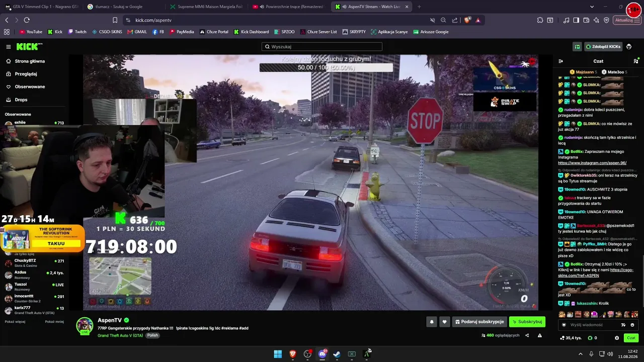Share the stream using the share icon
This screenshot has height=362, width=644.
(527, 335)
